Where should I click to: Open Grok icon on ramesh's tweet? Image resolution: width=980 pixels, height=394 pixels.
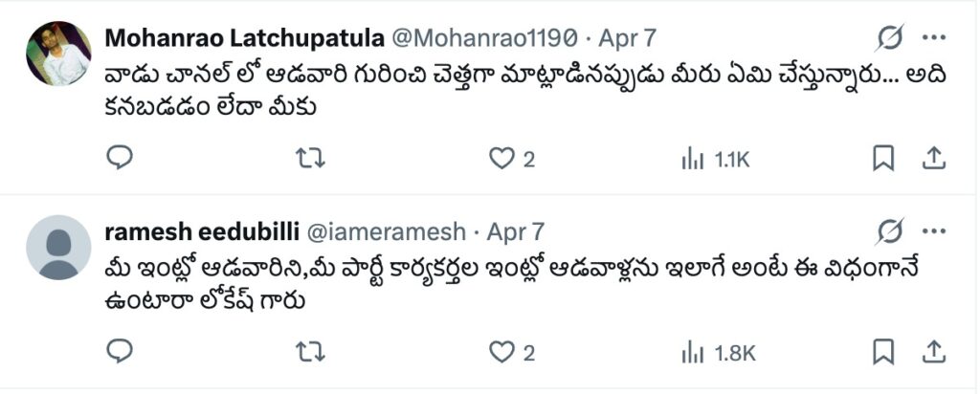(x=890, y=231)
